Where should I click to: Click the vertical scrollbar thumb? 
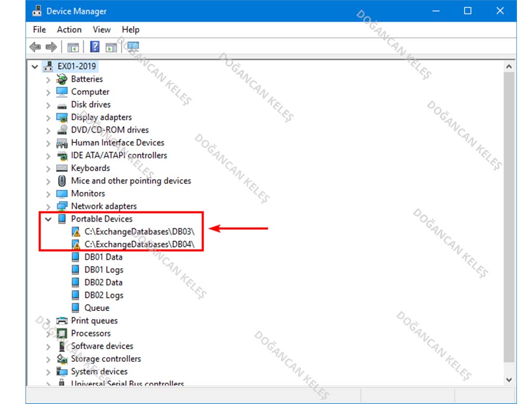tap(509, 217)
